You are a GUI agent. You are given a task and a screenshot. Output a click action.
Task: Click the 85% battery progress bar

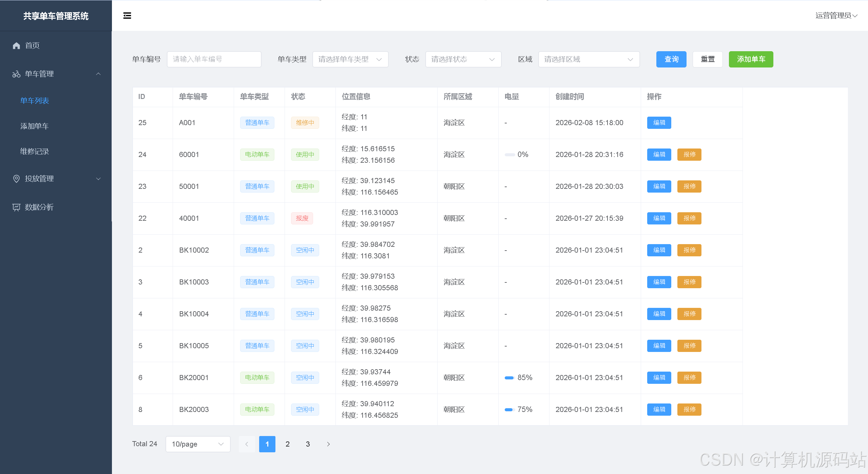(509, 378)
